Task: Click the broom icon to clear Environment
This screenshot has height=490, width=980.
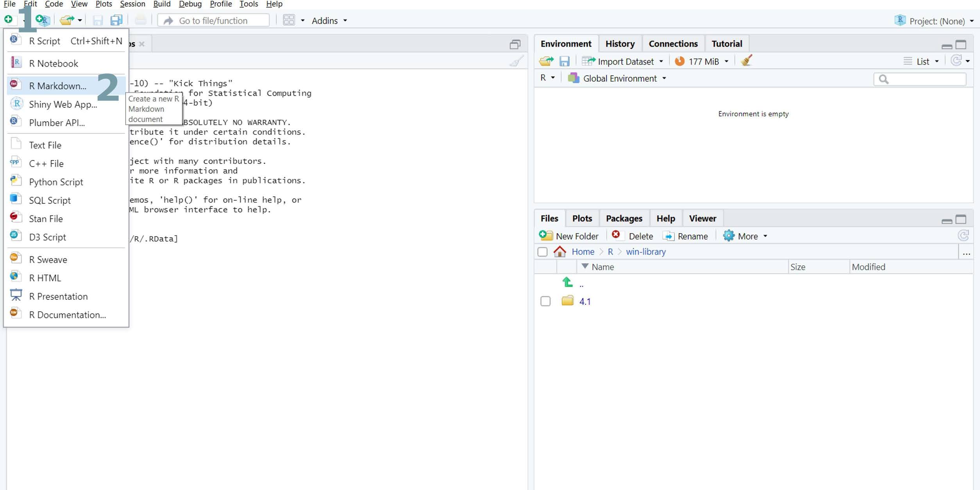Action: [x=746, y=61]
